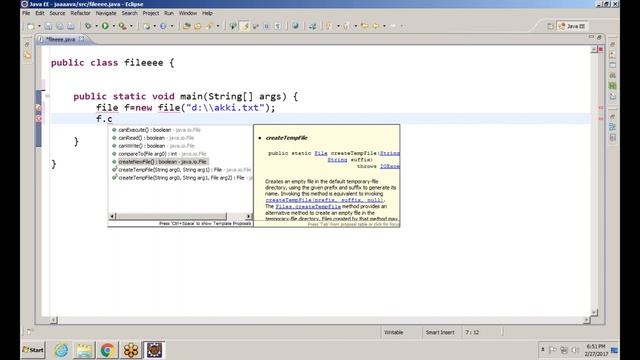Screen dimensions: 640x360
Task: Click red error square atop overview ruler
Action: coord(600,49)
